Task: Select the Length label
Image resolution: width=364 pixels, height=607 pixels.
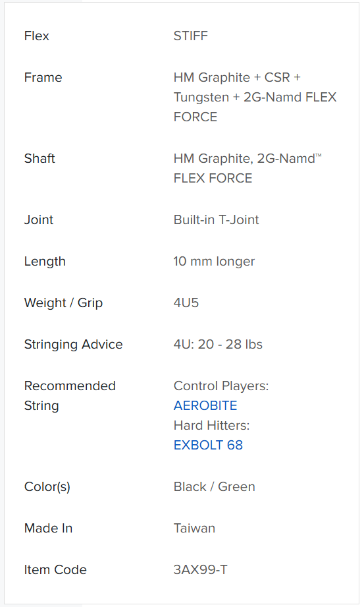Action: 45,261
